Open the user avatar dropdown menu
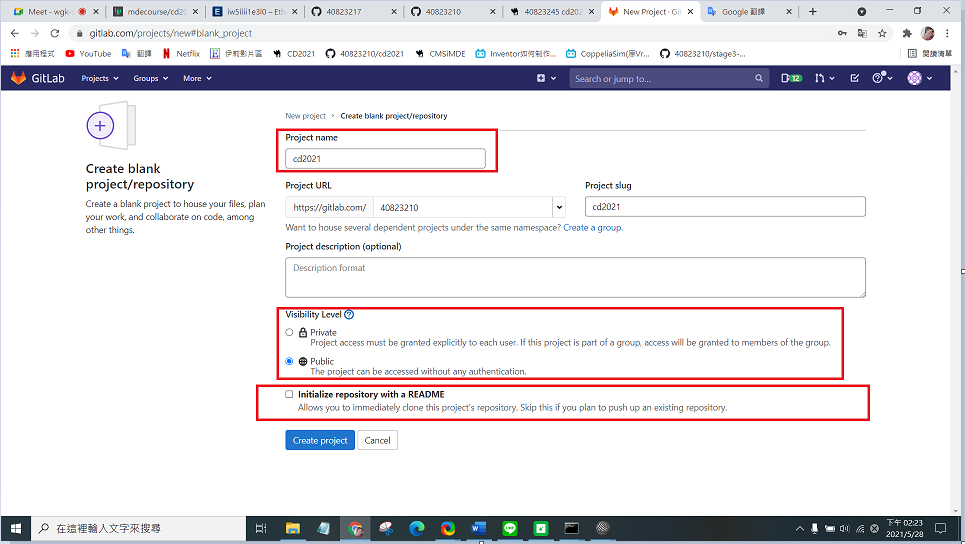 coord(919,78)
